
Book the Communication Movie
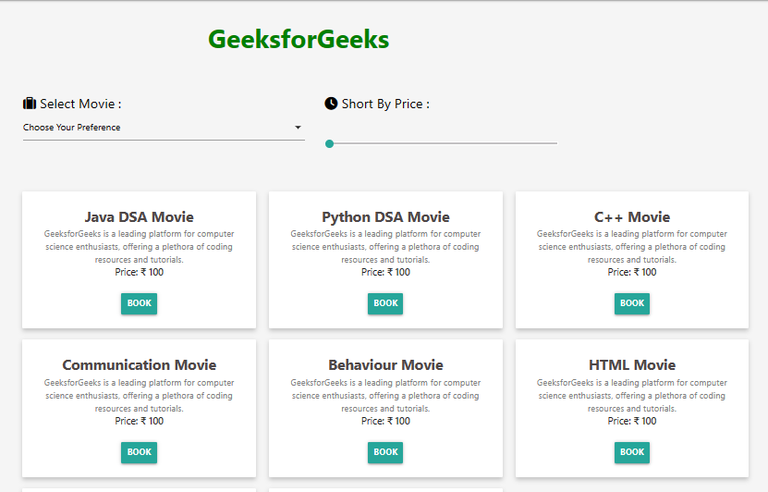pyautogui.click(x=139, y=452)
